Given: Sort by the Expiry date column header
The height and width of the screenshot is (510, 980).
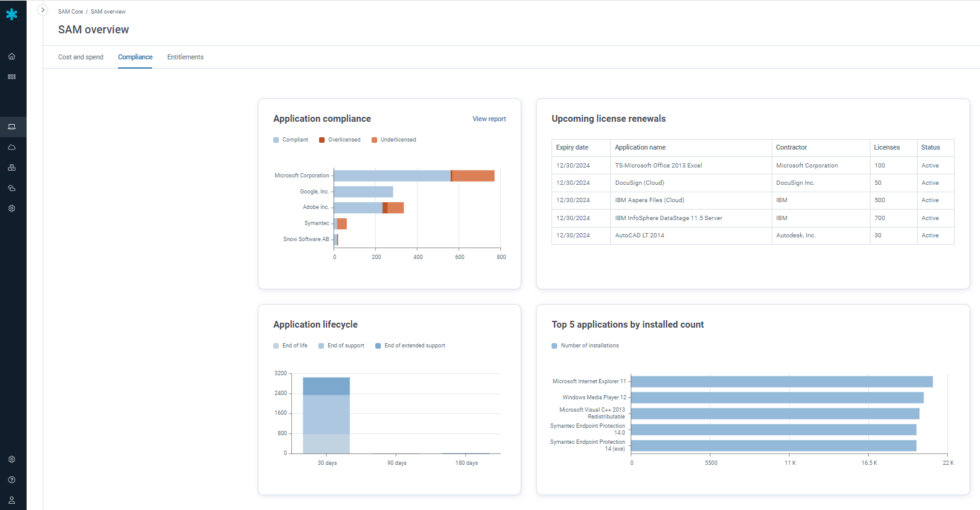Looking at the screenshot, I should click(x=572, y=147).
